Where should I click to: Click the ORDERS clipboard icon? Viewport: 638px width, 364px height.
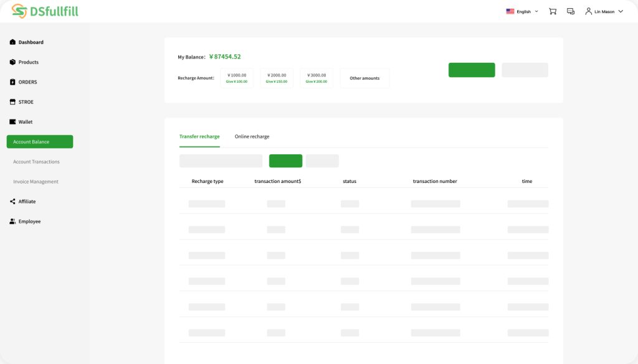pyautogui.click(x=12, y=82)
